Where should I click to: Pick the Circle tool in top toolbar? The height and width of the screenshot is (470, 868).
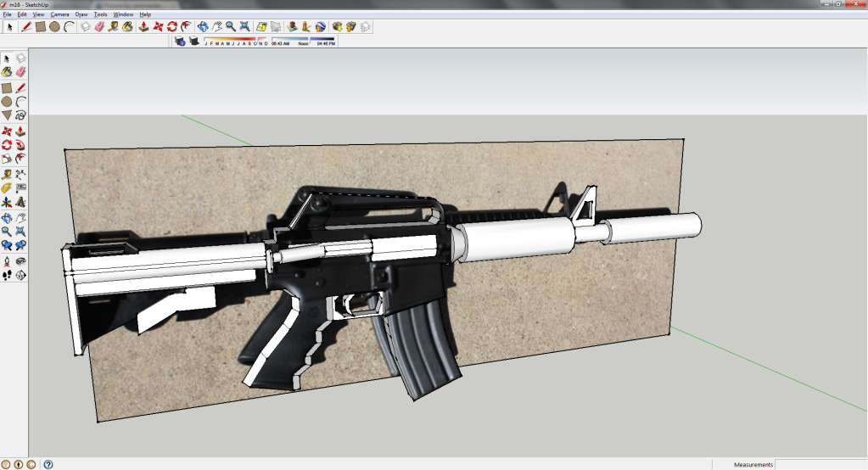[x=54, y=26]
